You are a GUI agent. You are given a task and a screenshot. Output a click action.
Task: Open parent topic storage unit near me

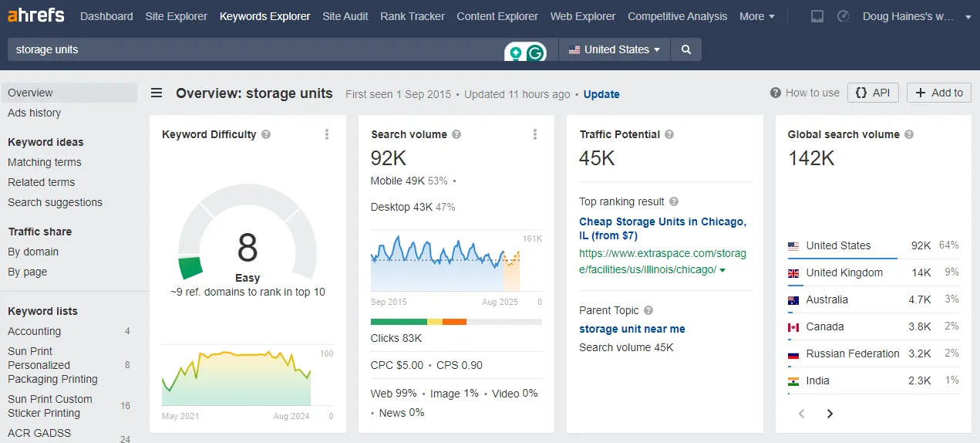pyautogui.click(x=632, y=329)
